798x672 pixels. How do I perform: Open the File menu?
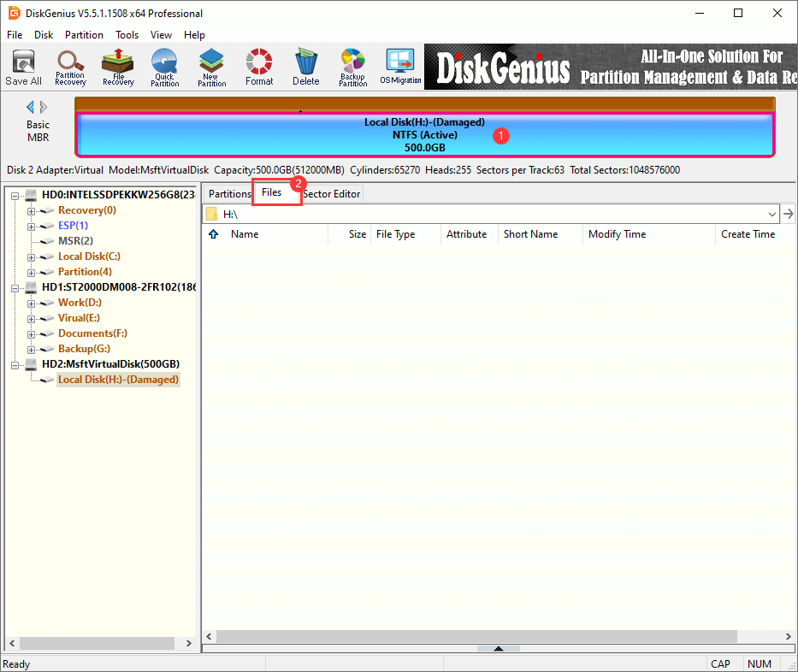coord(15,34)
